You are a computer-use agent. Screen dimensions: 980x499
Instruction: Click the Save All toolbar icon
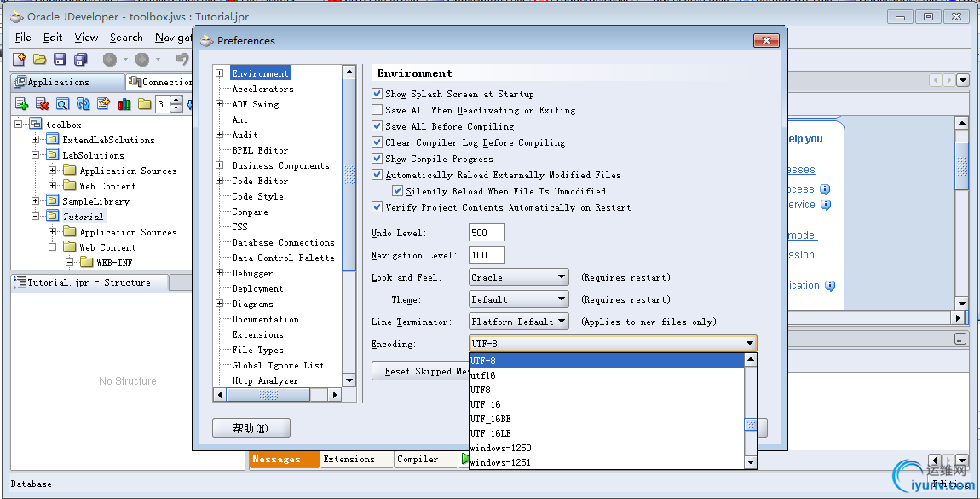click(81, 59)
